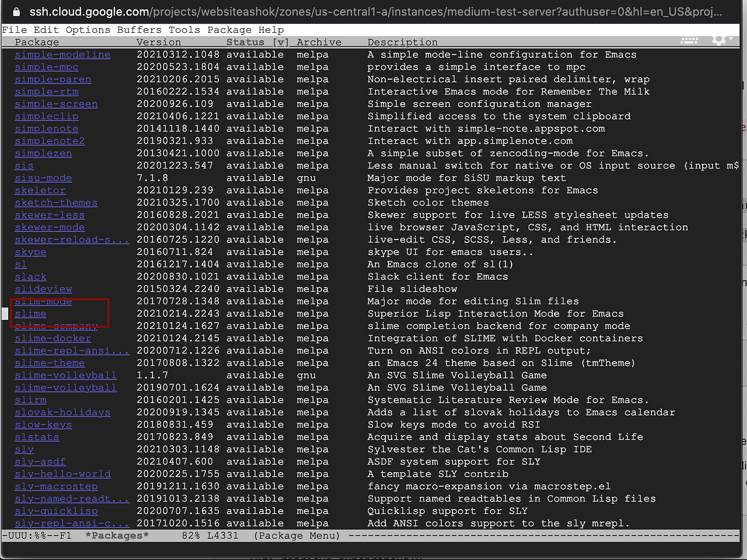This screenshot has width=747, height=560.
Task: Open the Buffers menu
Action: 138,29
